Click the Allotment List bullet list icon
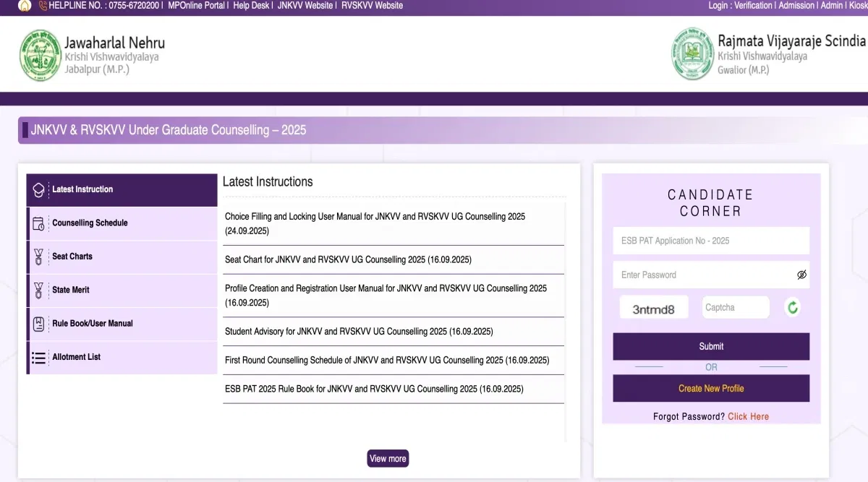868x482 pixels. point(39,357)
